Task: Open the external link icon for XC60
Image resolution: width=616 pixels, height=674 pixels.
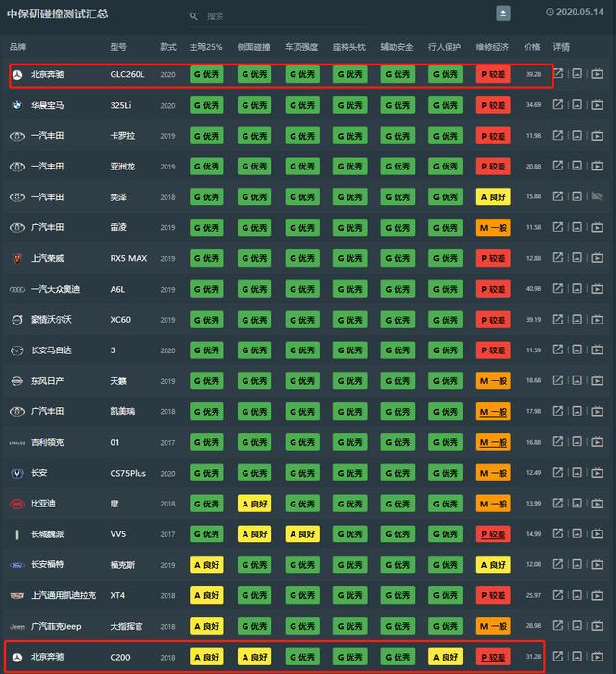Action: point(558,319)
